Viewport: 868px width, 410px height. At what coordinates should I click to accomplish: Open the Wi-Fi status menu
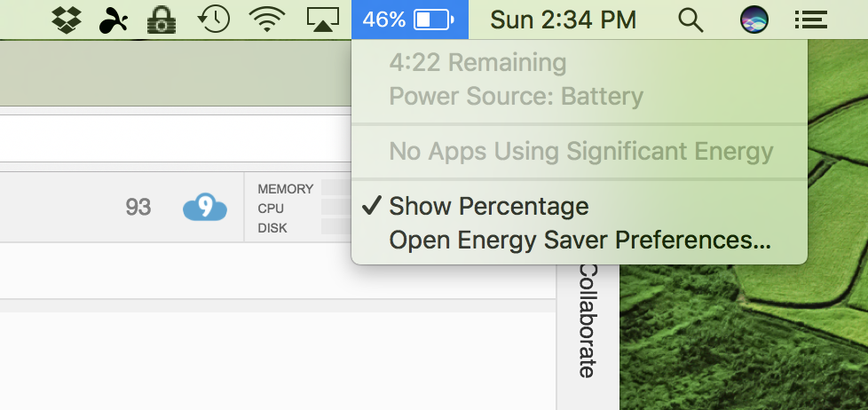(267, 20)
